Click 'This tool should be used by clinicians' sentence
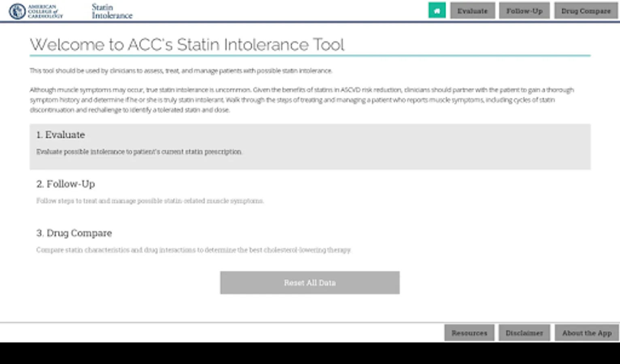Screen dimensions: 620x364 181,71
